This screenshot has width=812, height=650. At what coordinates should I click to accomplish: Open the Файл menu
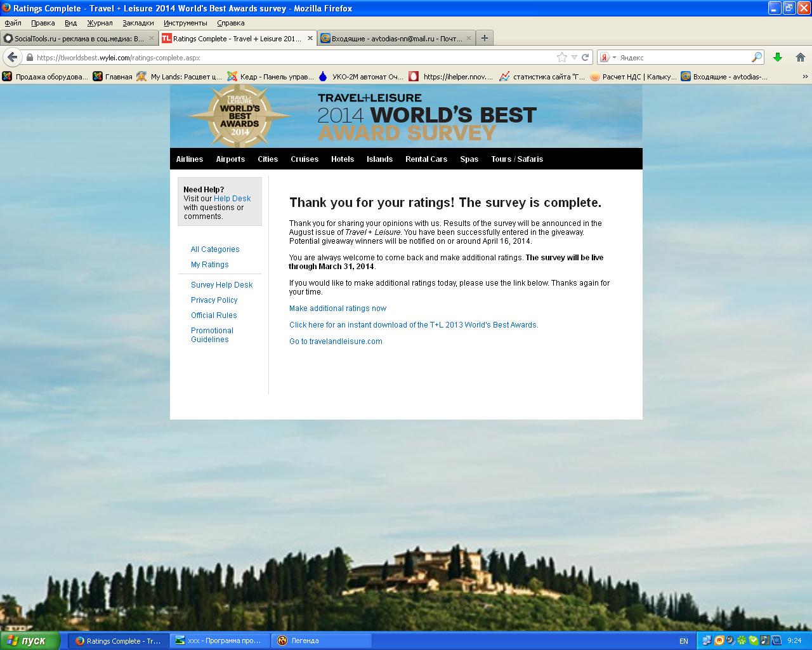pos(13,23)
